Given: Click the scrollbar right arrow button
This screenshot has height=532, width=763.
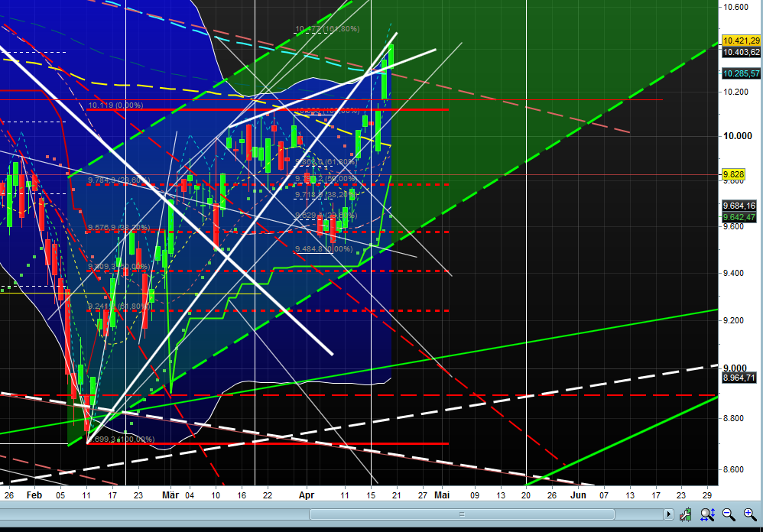Looking at the screenshot, I should pyautogui.click(x=668, y=514).
